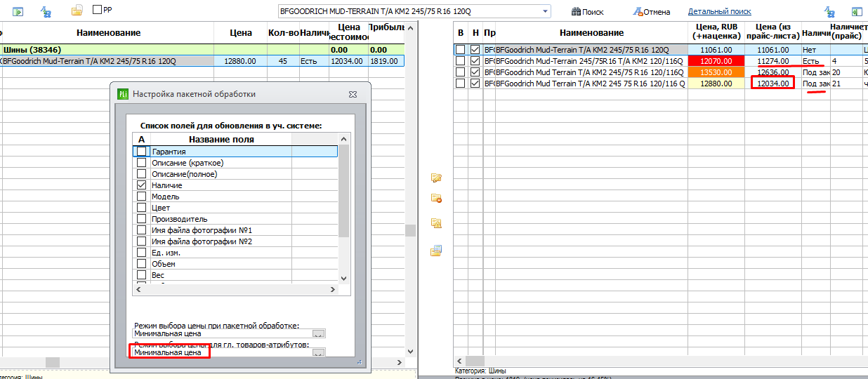The width and height of the screenshot is (868, 379).
Task: Click the first folder-edit icon in the middle strip
Action: [436, 178]
